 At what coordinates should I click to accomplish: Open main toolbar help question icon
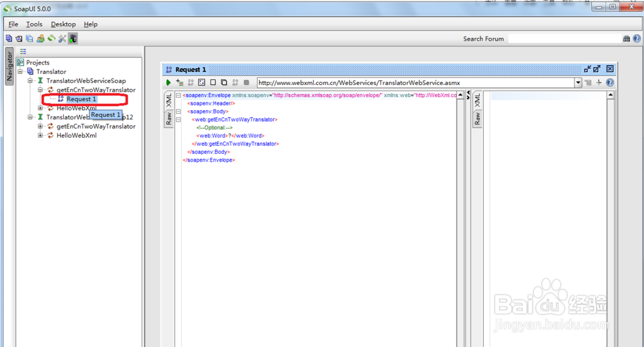click(637, 39)
